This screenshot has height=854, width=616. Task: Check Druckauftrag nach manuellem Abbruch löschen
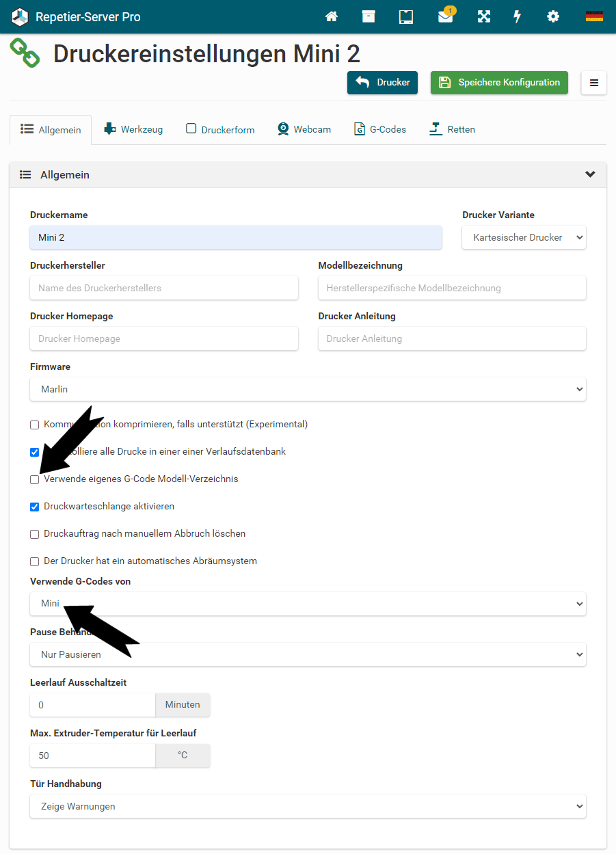tap(35, 534)
